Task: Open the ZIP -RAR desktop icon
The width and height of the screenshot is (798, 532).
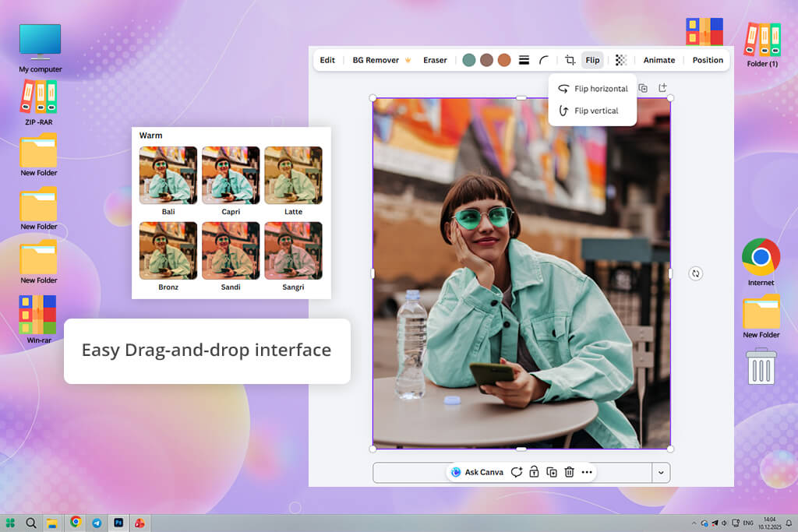Action: point(39,102)
